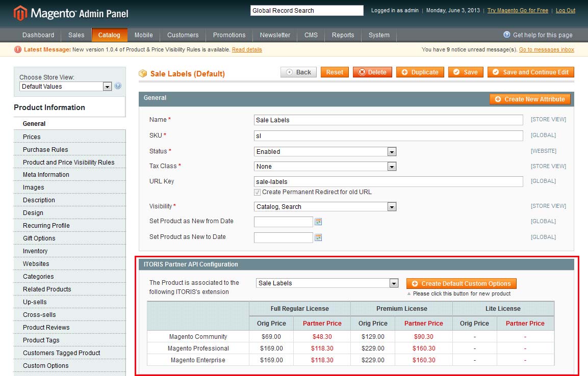Click the store view help icon
The image size is (588, 376).
click(118, 86)
